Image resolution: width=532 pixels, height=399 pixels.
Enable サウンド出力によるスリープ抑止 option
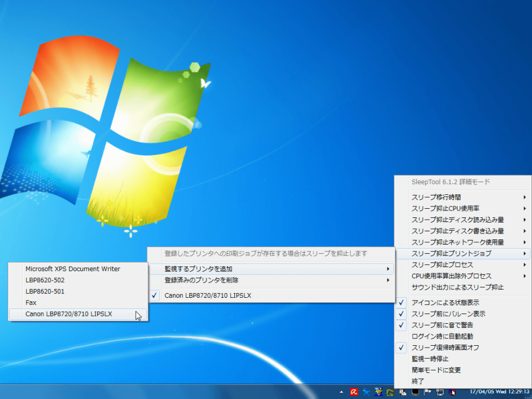click(463, 287)
